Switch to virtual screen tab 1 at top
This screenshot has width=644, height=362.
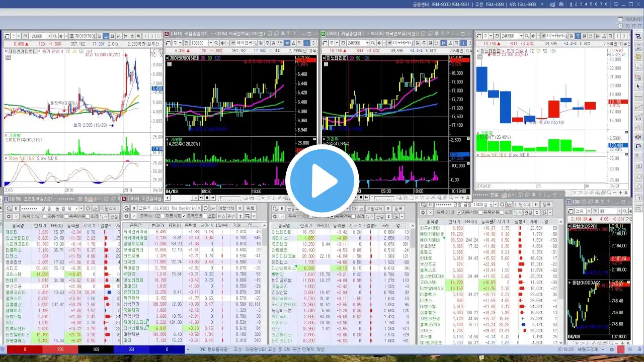click(x=571, y=4)
